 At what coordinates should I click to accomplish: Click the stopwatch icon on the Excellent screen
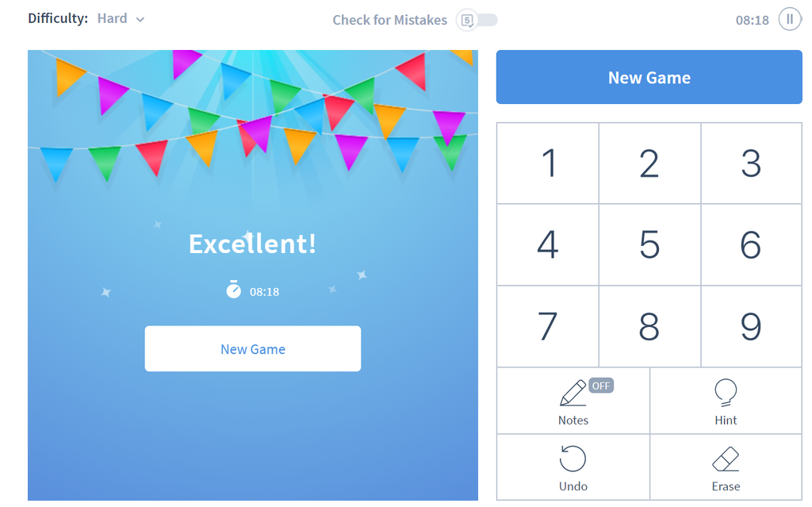point(233,290)
